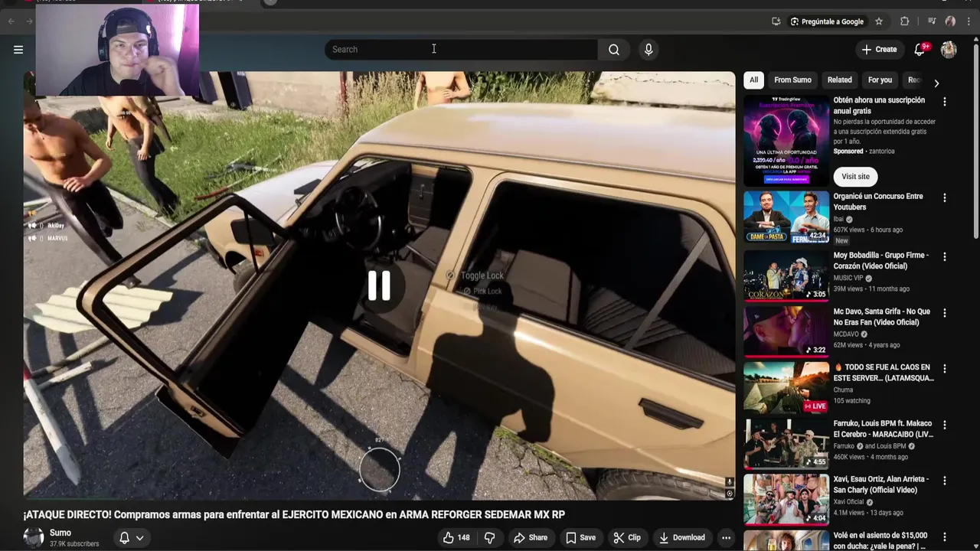Viewport: 980px width, 551px height.
Task: Like the video with thumbs up
Action: (456, 537)
